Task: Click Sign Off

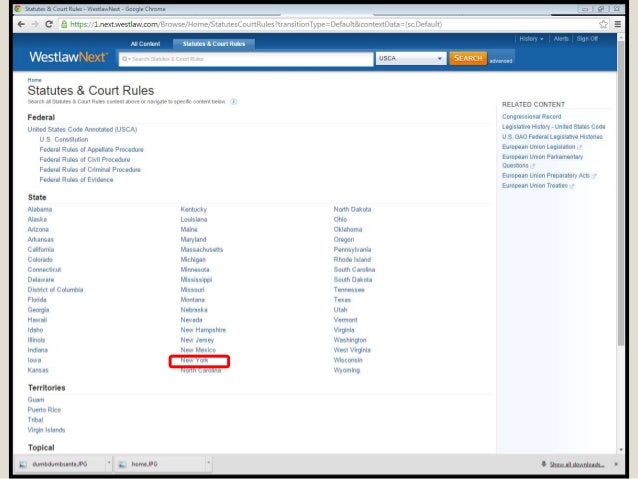Action: tap(587, 39)
